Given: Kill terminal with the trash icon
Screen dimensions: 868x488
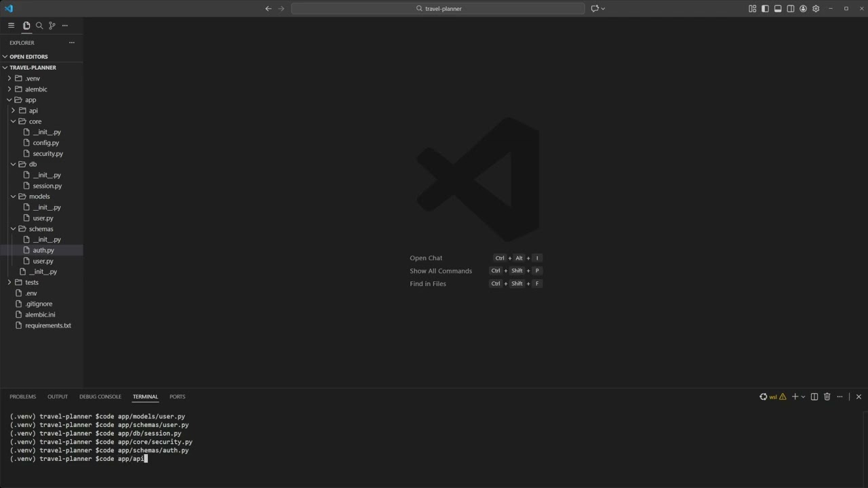Looking at the screenshot, I should [x=827, y=396].
